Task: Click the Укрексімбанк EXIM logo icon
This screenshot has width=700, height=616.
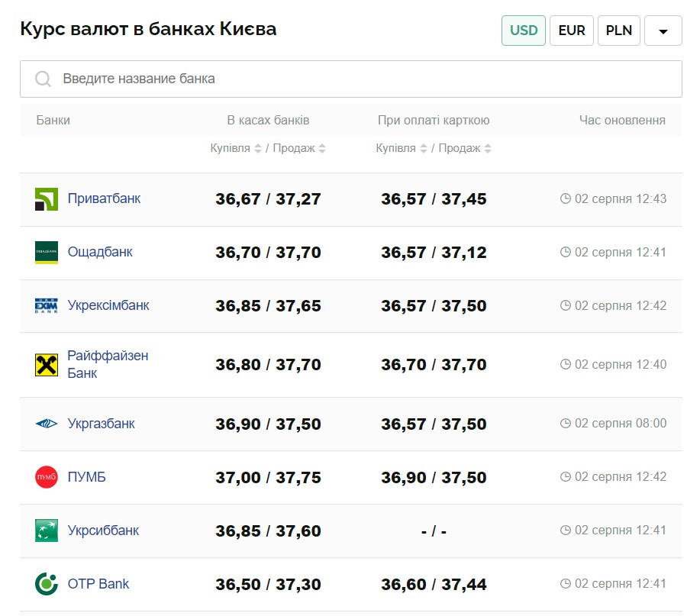Action: [x=47, y=306]
